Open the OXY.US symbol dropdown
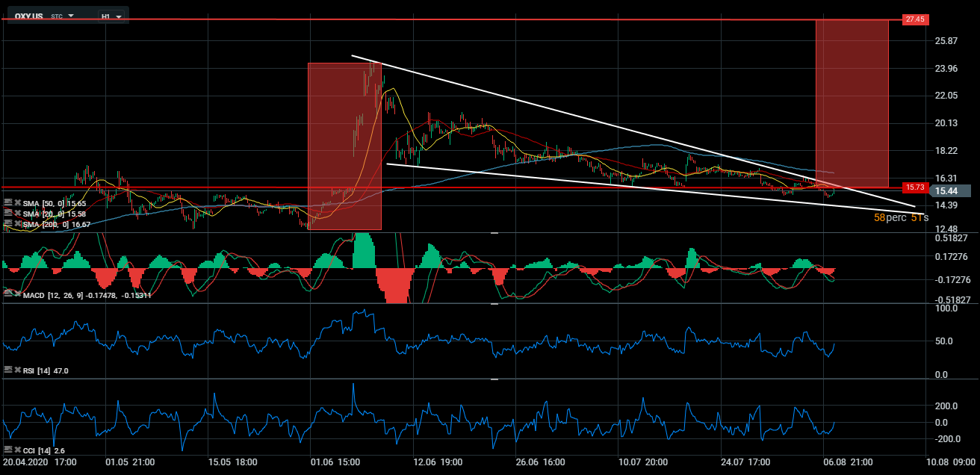Viewport: 980px width, 475px height. click(x=71, y=16)
